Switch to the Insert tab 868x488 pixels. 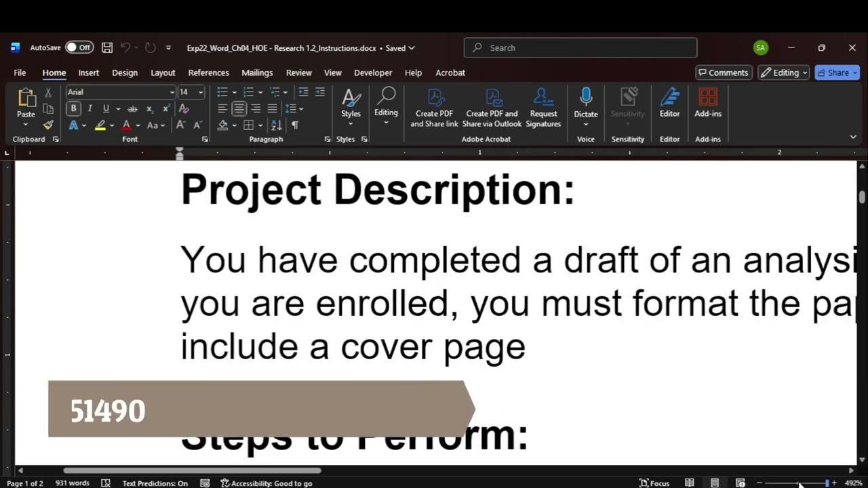pos(88,73)
